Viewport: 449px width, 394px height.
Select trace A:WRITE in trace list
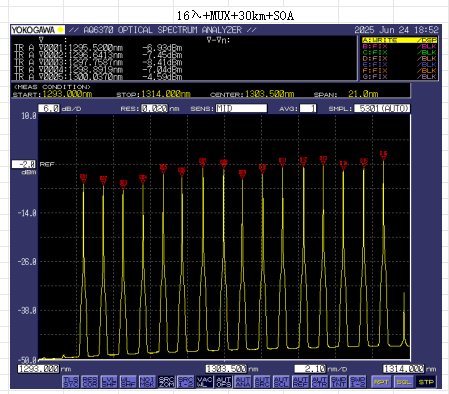tap(399, 40)
